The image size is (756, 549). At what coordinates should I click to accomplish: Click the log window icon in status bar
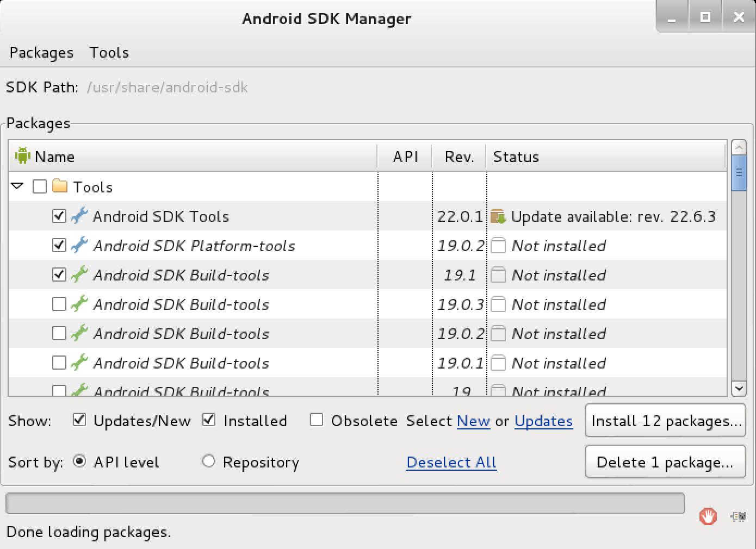coord(738,516)
